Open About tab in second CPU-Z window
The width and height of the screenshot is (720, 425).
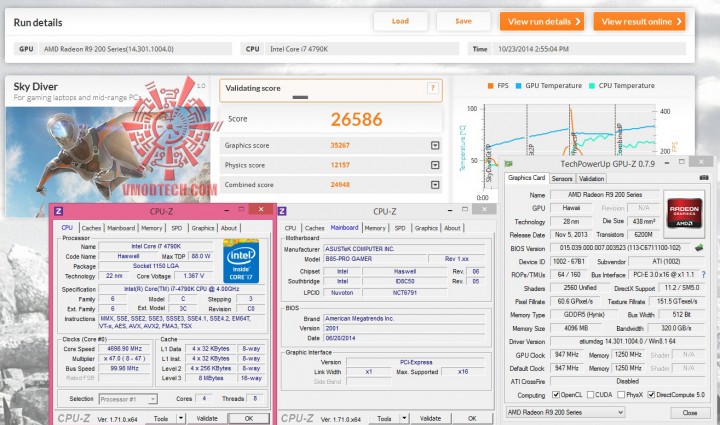pyautogui.click(x=452, y=228)
